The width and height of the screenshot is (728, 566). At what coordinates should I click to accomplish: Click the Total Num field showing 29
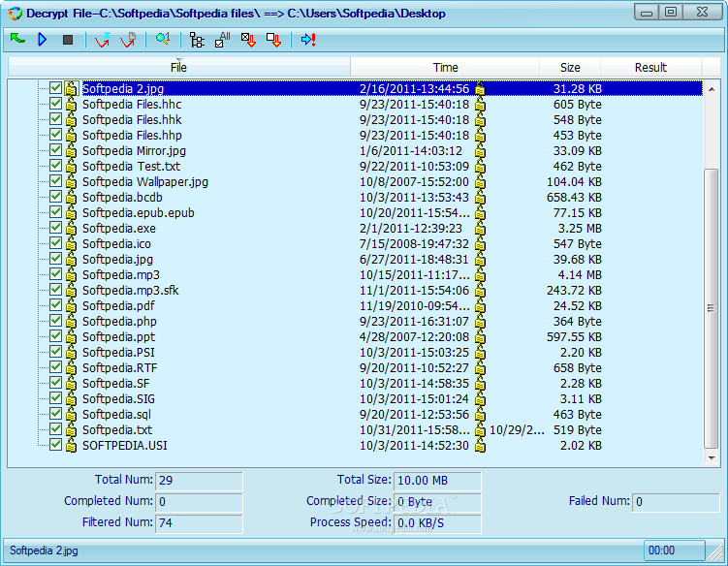point(199,480)
